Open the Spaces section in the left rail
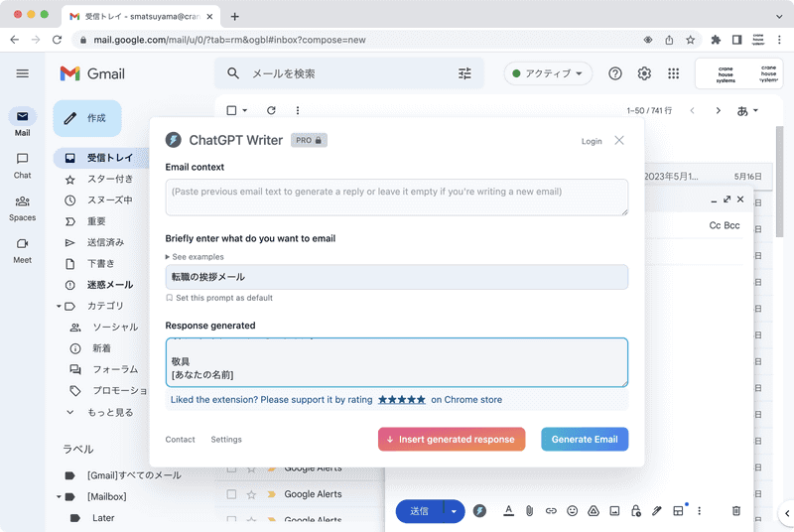The image size is (794, 532). (x=22, y=208)
